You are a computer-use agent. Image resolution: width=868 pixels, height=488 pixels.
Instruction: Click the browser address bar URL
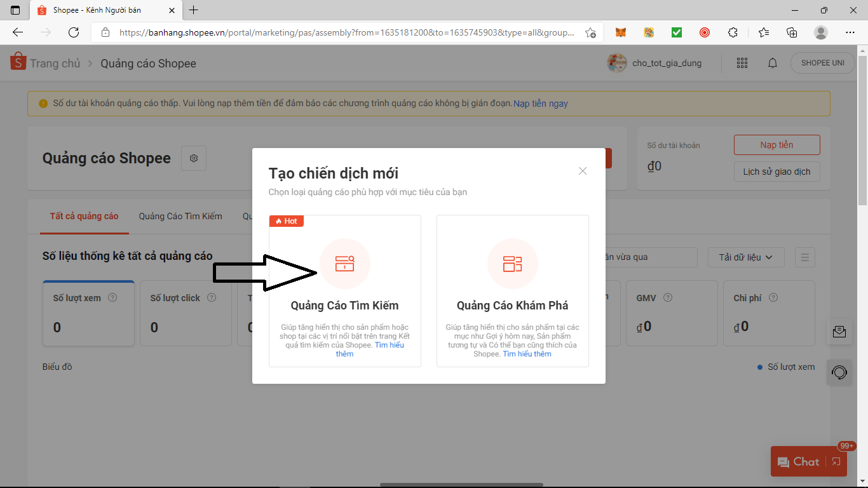coord(343,32)
